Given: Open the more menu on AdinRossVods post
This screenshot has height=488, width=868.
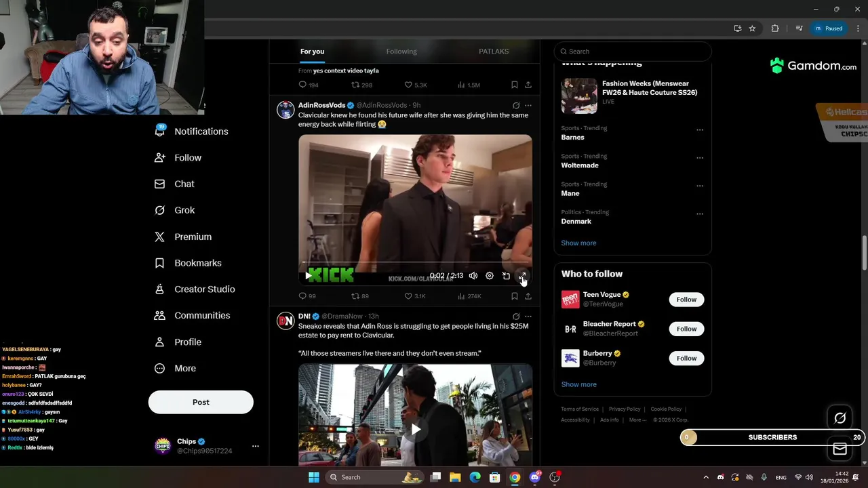Looking at the screenshot, I should [x=528, y=106].
